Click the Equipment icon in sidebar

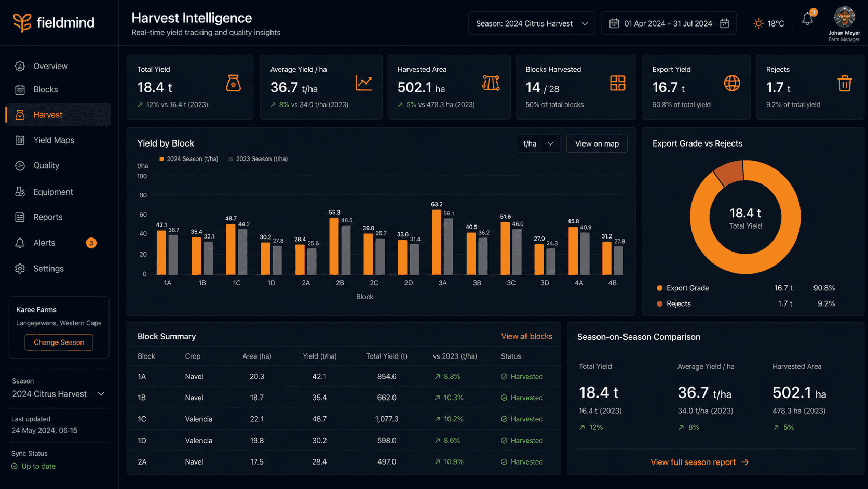[20, 192]
